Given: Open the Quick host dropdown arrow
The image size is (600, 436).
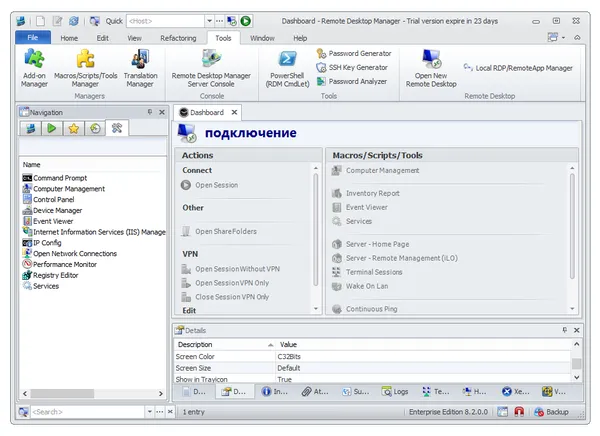Looking at the screenshot, I should pos(209,21).
